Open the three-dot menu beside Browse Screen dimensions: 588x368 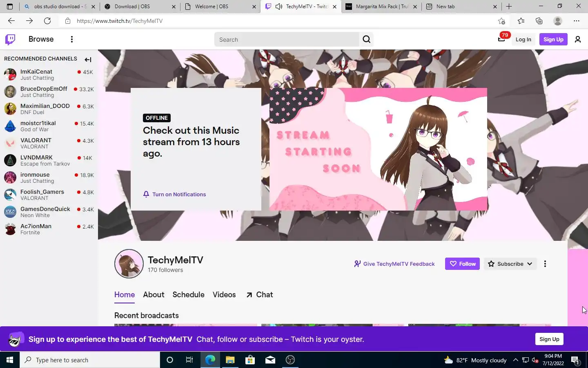(72, 39)
